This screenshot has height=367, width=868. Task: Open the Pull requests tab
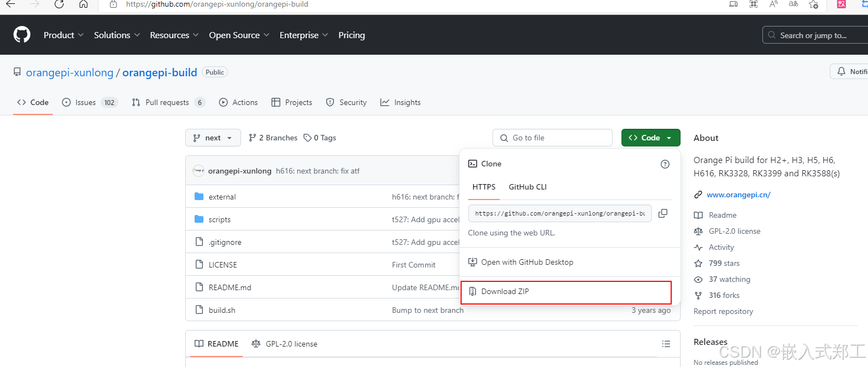tap(169, 102)
